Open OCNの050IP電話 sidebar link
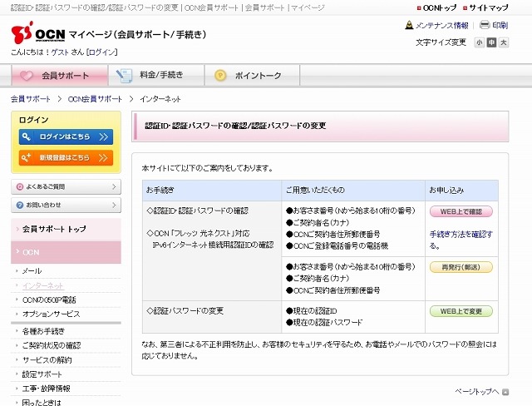This screenshot has width=532, height=406. 49,300
